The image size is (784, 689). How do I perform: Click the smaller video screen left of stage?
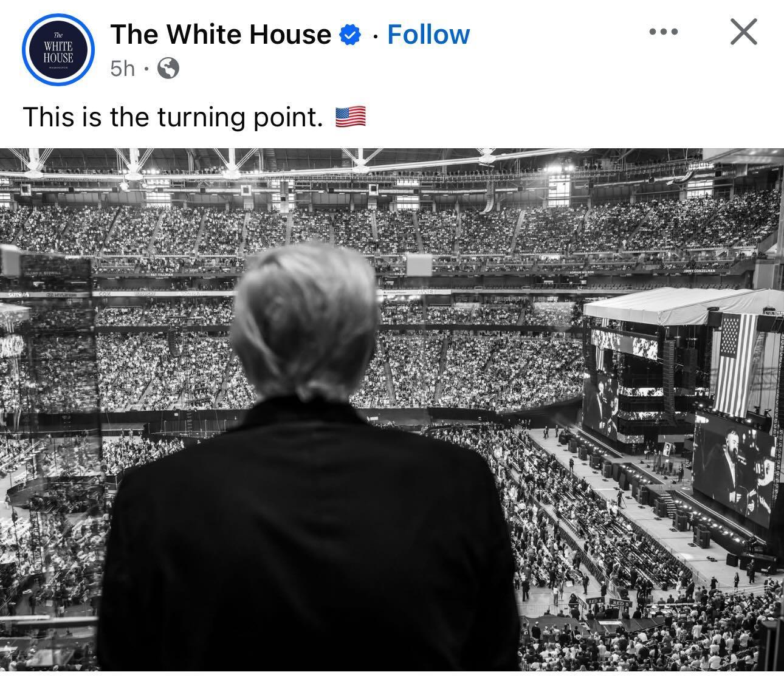(x=600, y=405)
